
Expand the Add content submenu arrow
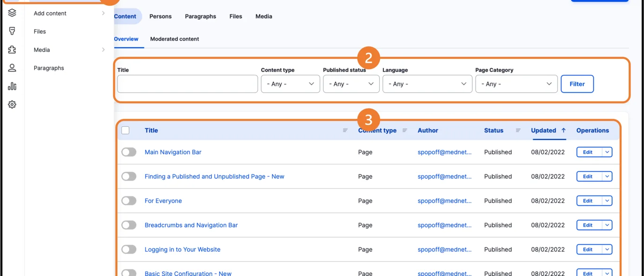pyautogui.click(x=103, y=13)
